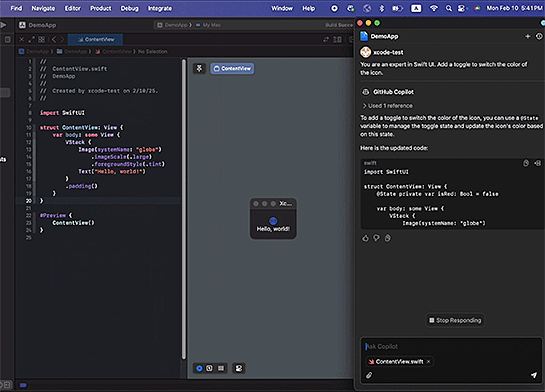Open variants grid mode in canvas

pos(221,368)
